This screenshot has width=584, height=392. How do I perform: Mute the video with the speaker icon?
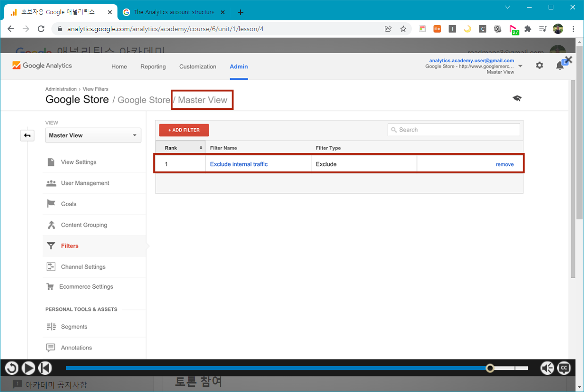547,368
